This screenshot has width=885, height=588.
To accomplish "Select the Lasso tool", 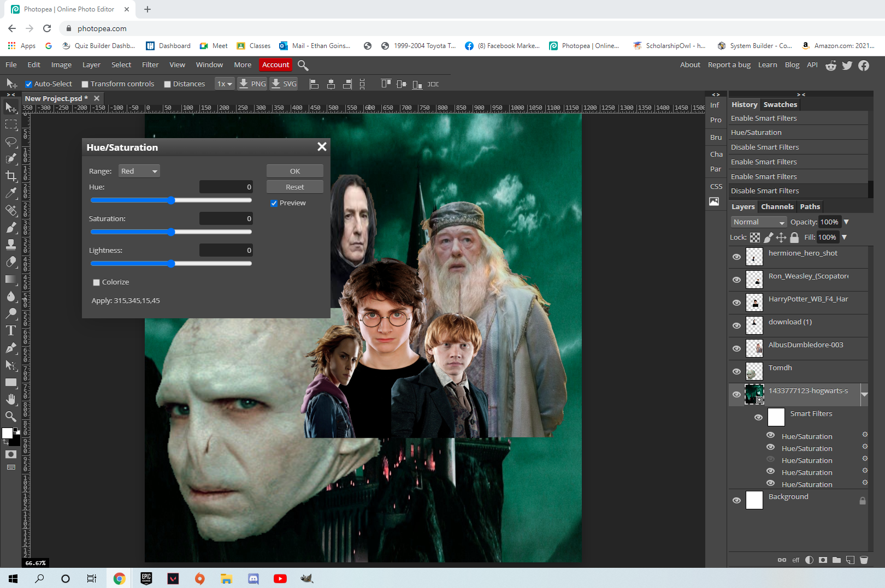I will pos(11,142).
